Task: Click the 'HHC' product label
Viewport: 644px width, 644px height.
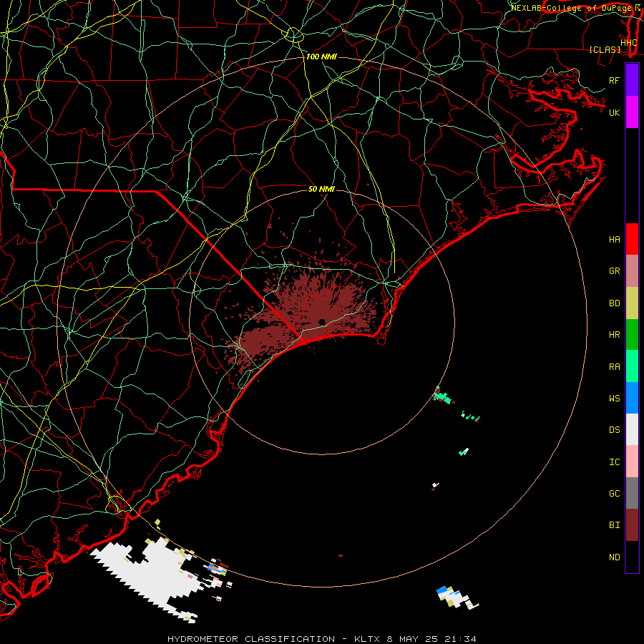Action: pos(629,43)
